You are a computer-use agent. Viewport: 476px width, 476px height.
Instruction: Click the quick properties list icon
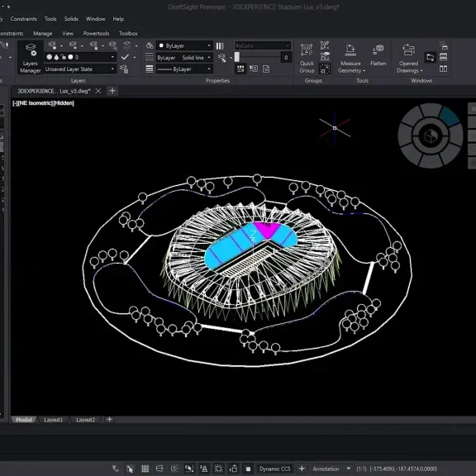tap(254, 69)
